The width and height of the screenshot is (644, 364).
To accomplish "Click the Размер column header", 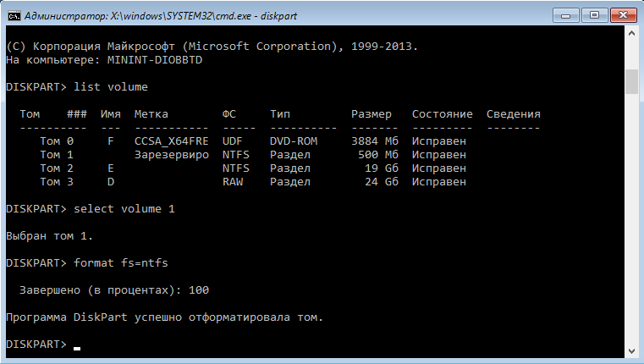I will (372, 113).
